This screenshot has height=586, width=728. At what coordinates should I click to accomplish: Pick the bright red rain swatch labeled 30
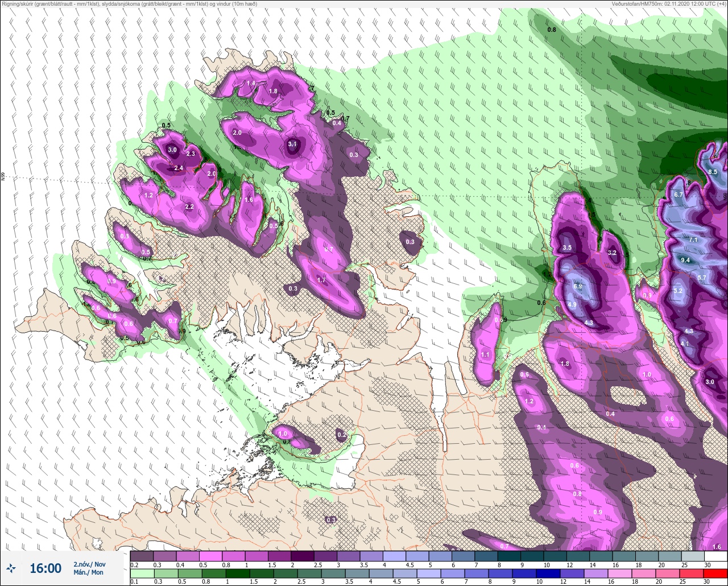click(x=715, y=572)
